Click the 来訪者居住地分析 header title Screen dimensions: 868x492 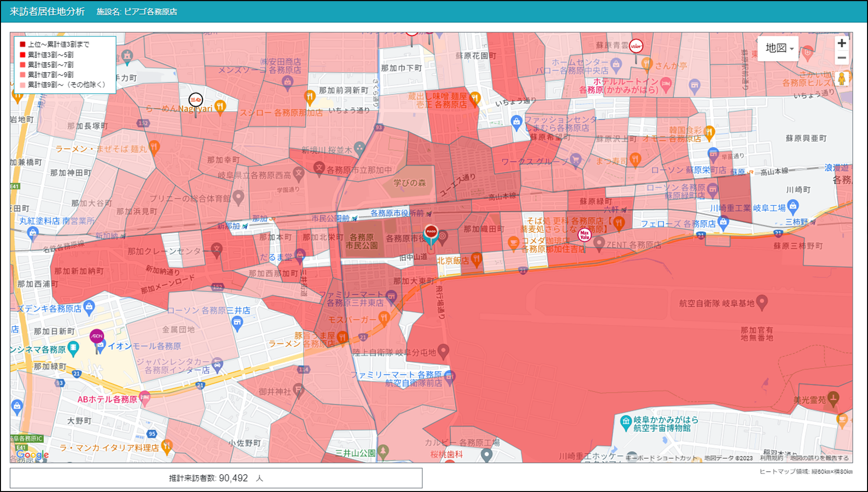(x=47, y=12)
